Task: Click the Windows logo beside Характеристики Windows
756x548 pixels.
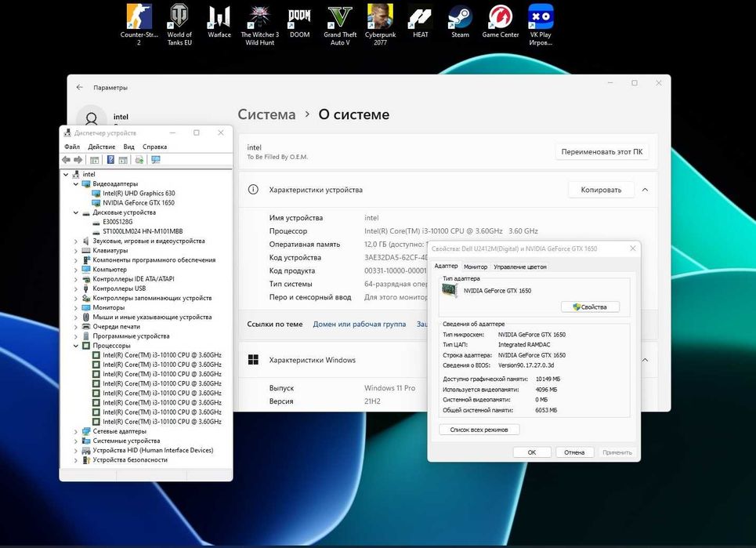Action: [x=253, y=360]
